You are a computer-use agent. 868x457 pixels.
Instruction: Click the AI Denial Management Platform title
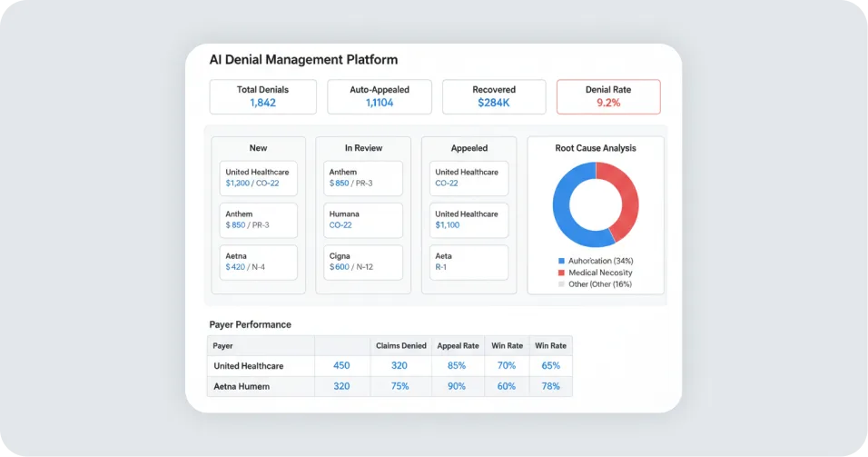[303, 59]
